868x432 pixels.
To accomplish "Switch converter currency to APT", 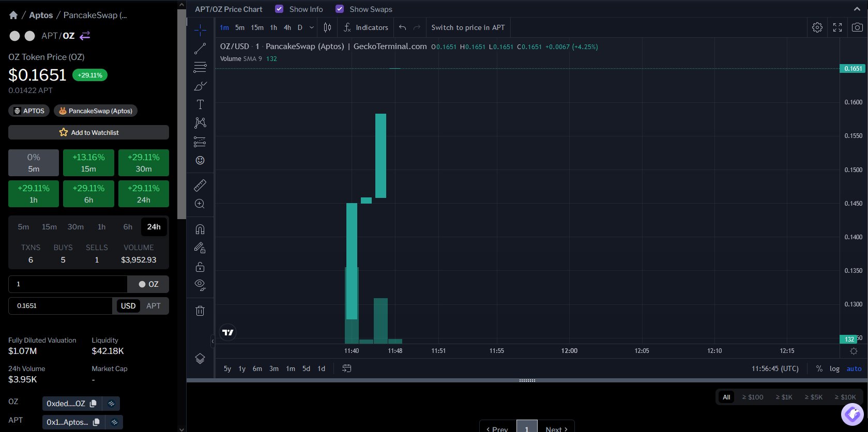I will click(x=154, y=306).
